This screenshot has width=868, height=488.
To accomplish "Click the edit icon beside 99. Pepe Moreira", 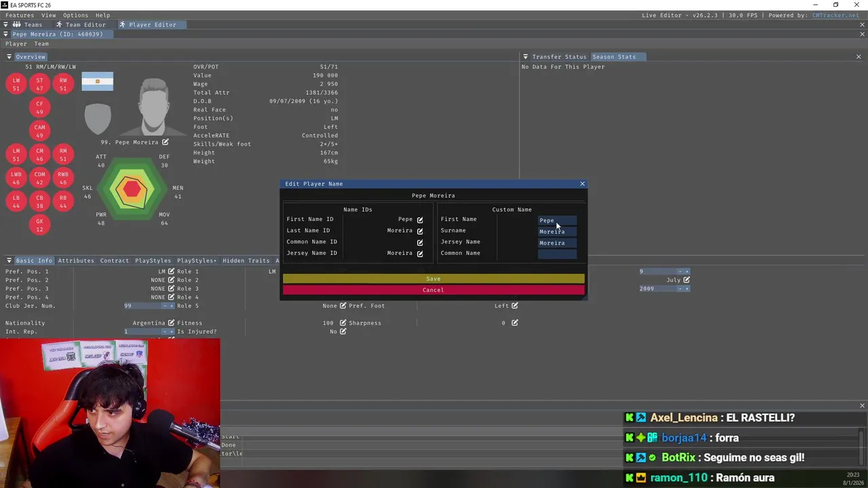I will tap(165, 142).
